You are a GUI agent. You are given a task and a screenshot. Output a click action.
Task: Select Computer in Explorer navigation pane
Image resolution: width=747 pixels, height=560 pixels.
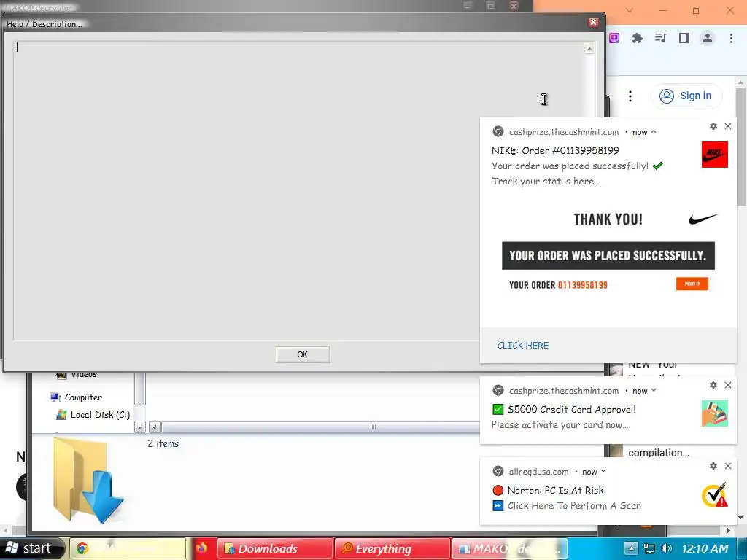83,397
